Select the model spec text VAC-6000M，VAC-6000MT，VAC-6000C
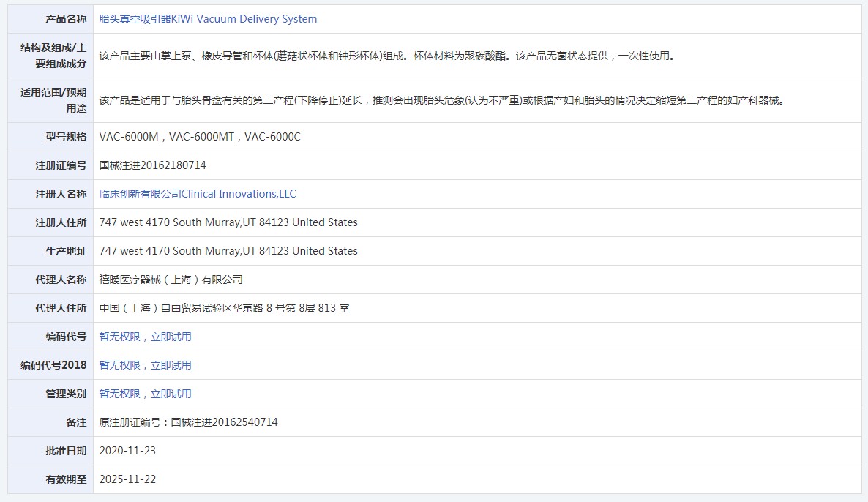The image size is (868, 502). [x=200, y=137]
